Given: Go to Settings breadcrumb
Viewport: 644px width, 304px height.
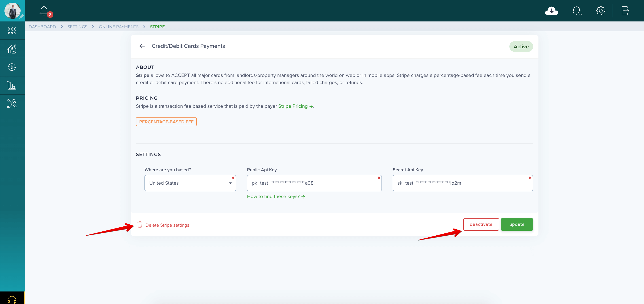Looking at the screenshot, I should pyautogui.click(x=77, y=27).
